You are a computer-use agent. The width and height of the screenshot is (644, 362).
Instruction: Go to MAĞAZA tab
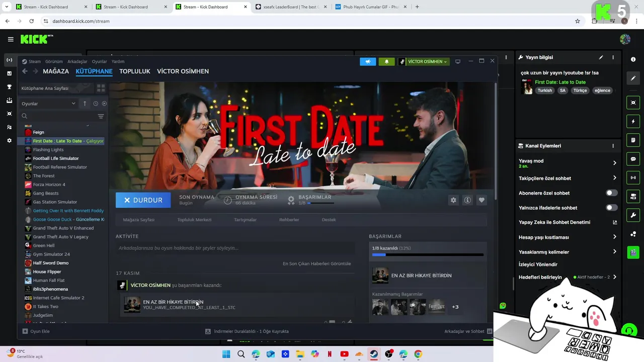pyautogui.click(x=56, y=71)
